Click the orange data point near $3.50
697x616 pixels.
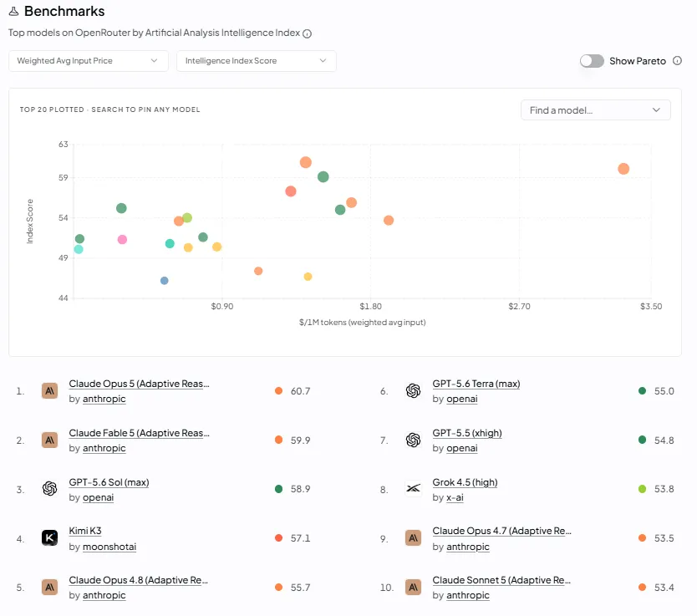pyautogui.click(x=623, y=169)
